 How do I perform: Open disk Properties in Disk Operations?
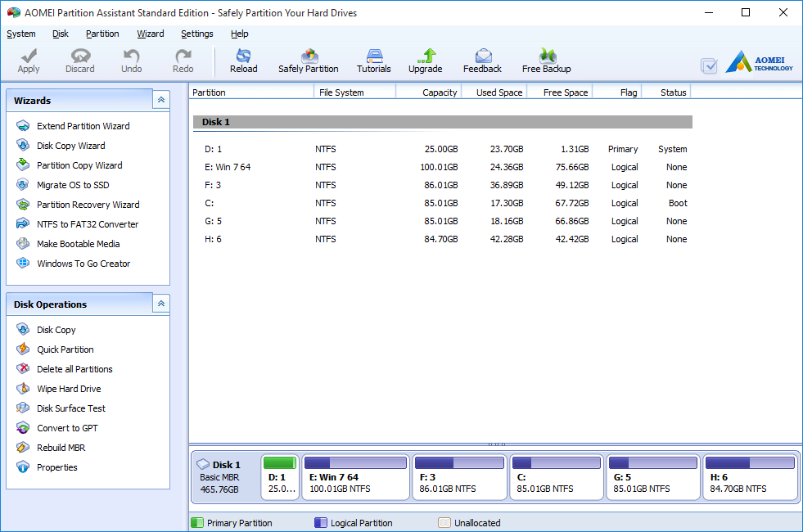pyautogui.click(x=56, y=467)
